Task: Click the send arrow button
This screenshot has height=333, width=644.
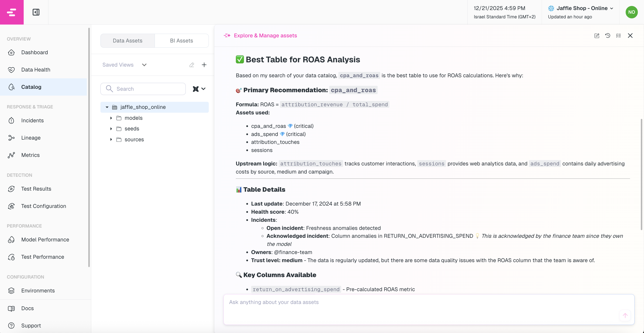Action: pos(625,315)
